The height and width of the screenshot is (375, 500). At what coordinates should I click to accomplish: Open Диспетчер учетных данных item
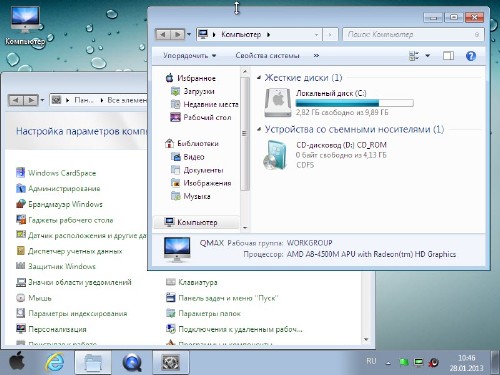click(x=69, y=251)
